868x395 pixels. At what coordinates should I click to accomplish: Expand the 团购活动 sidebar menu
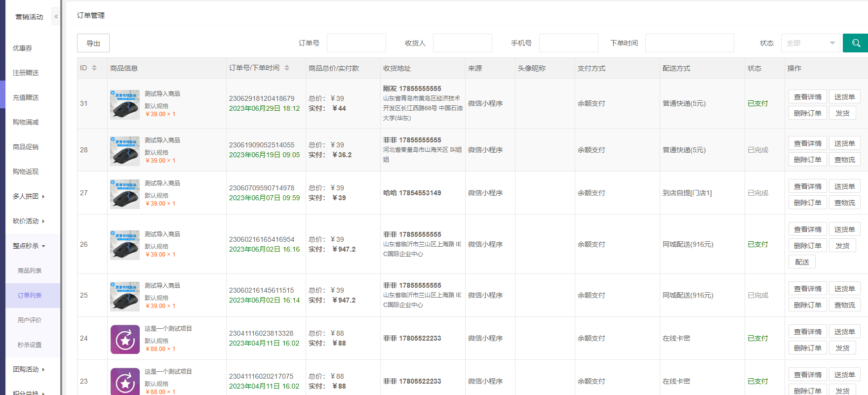[29, 369]
